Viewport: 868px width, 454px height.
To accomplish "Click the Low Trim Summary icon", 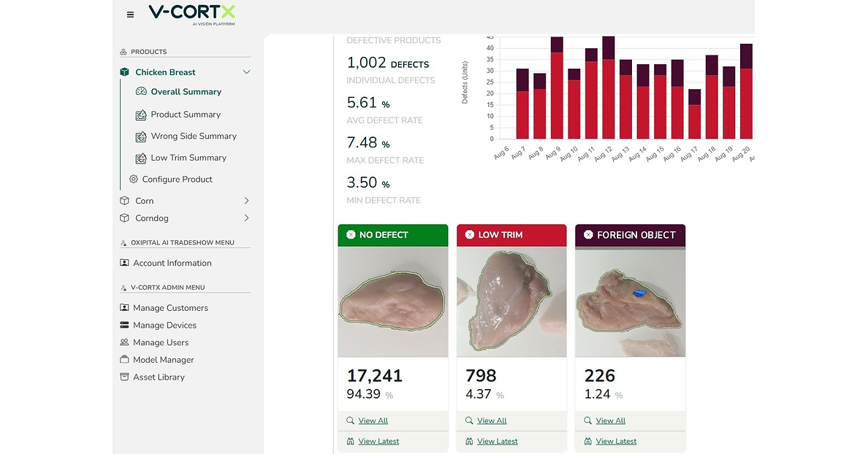I will click(x=141, y=158).
